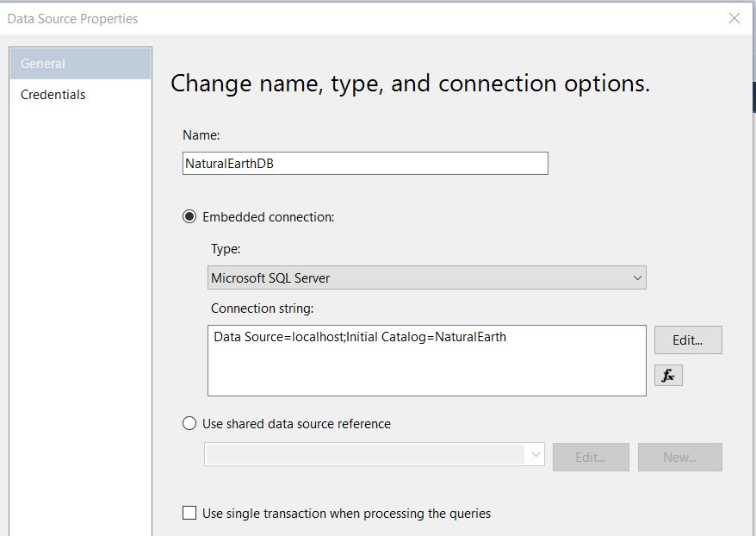Image resolution: width=756 pixels, height=536 pixels.
Task: Open the Microsoft SQL Server type dropdown
Action: pos(426,277)
